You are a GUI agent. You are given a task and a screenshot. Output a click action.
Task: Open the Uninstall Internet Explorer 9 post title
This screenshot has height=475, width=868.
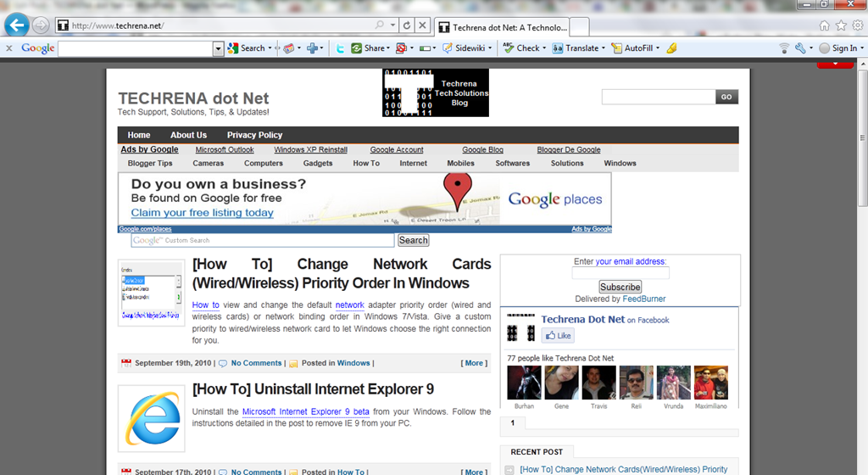point(313,389)
